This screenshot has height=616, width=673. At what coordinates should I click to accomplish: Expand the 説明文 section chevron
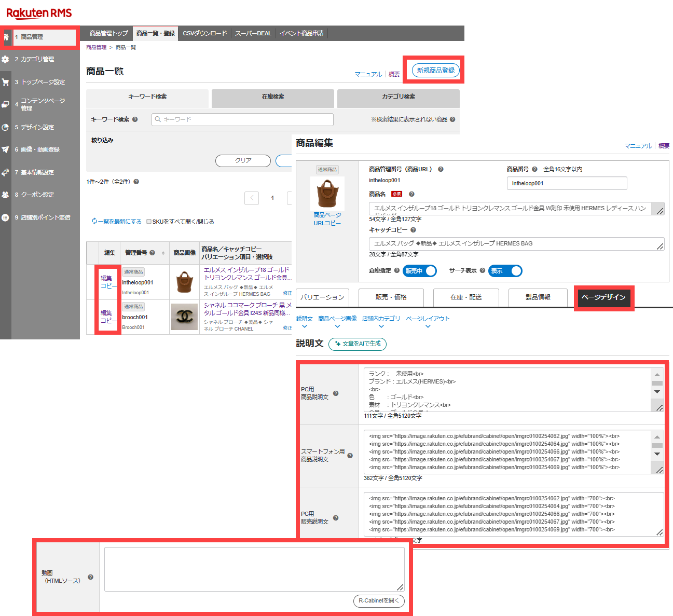[x=305, y=326]
